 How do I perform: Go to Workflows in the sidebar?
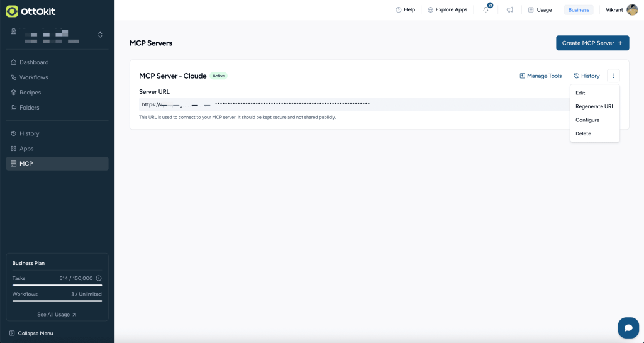point(33,77)
